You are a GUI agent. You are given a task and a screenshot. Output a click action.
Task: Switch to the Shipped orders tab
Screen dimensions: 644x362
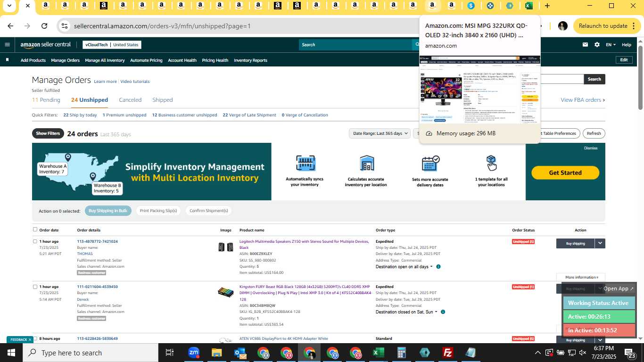click(163, 100)
